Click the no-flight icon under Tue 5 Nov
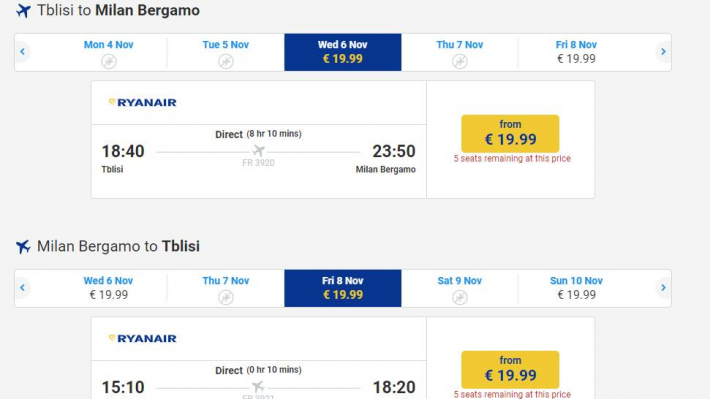 (226, 61)
